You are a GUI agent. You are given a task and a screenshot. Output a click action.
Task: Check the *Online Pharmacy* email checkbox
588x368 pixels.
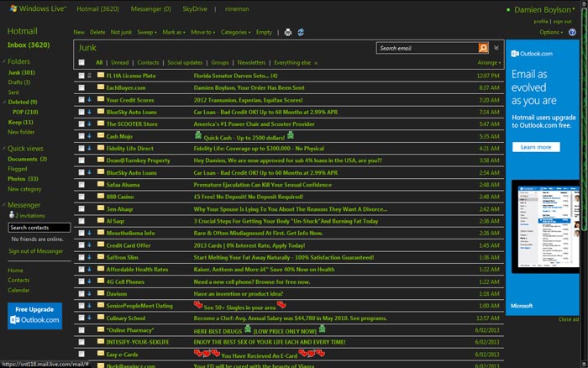click(x=81, y=330)
